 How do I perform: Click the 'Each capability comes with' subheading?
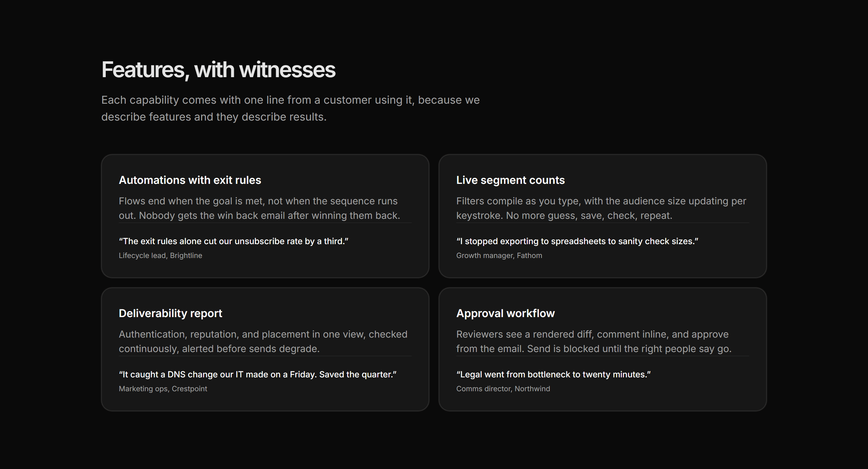point(291,108)
